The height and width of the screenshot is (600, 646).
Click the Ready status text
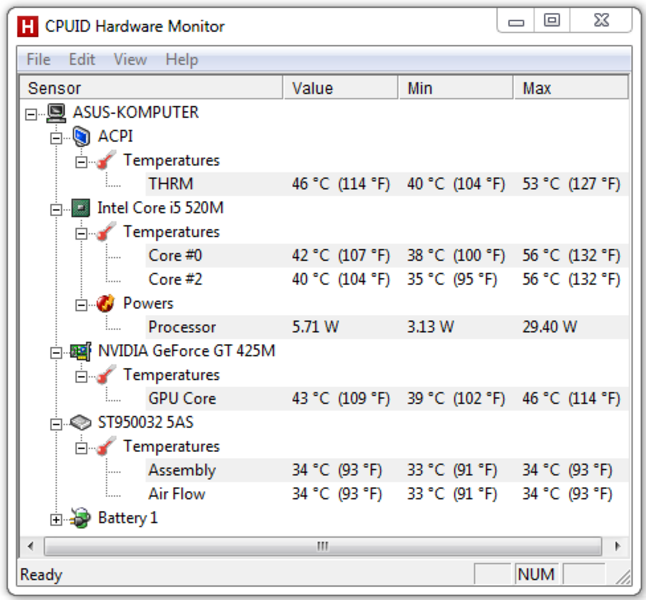[41, 574]
